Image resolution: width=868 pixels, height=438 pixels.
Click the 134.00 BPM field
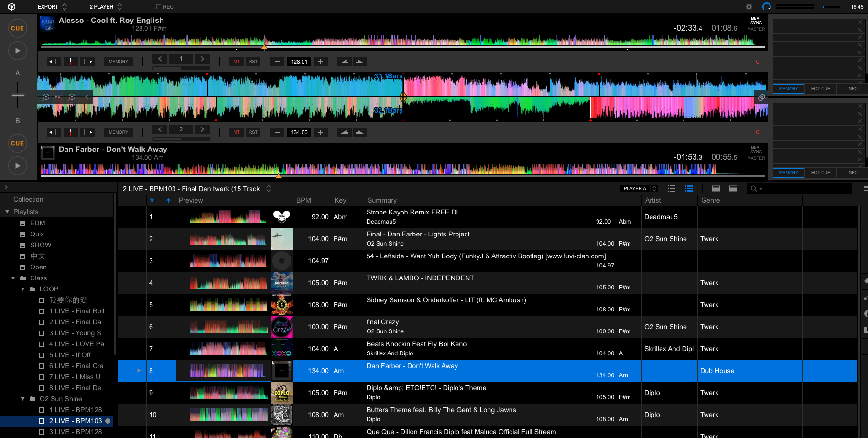(299, 132)
